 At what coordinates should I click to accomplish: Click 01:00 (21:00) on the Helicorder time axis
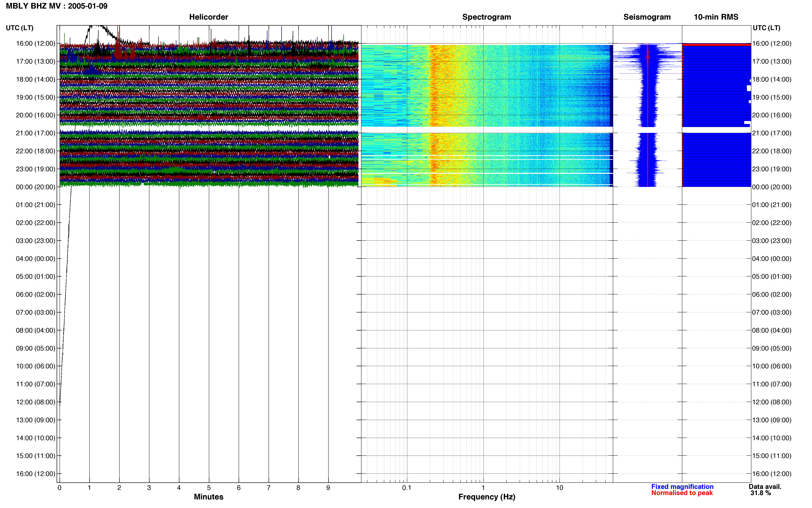pyautogui.click(x=36, y=205)
